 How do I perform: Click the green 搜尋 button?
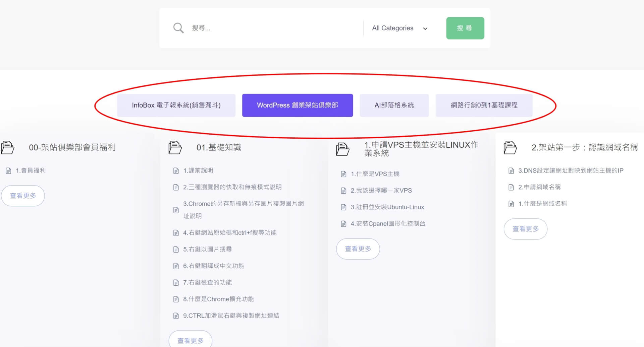point(465,28)
